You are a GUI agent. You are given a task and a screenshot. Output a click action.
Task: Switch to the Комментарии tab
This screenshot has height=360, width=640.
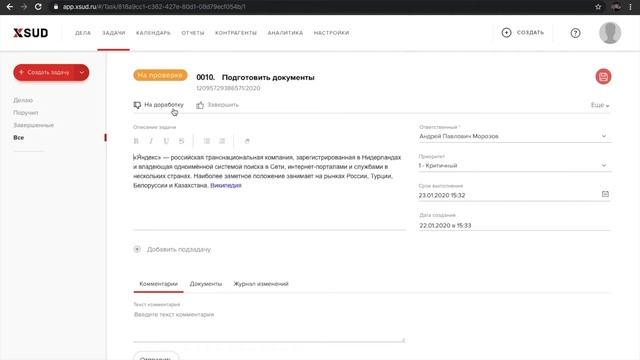pyautogui.click(x=158, y=284)
